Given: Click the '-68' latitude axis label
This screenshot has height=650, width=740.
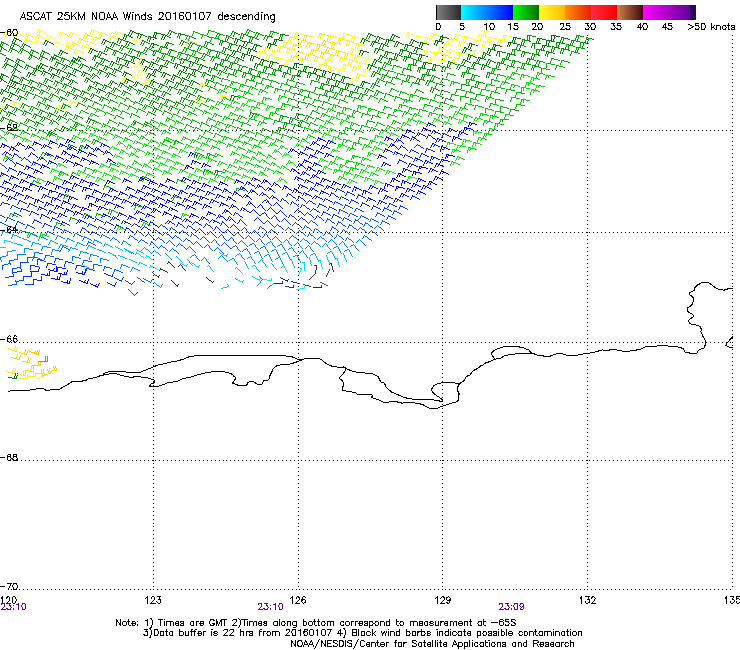Looking at the screenshot, I should pyautogui.click(x=9, y=457).
